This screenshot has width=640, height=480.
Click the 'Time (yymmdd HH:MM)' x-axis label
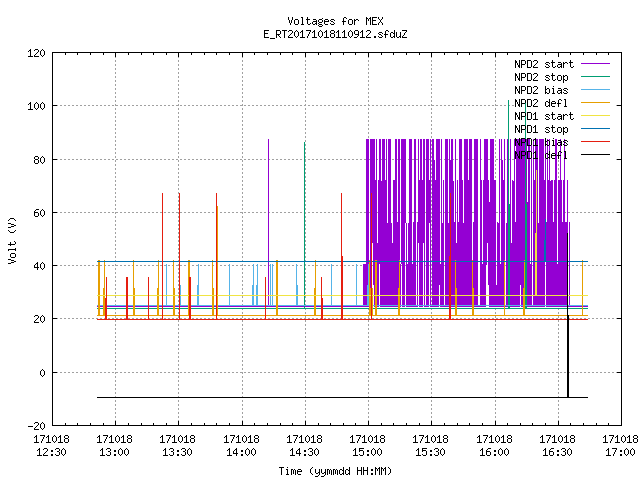[x=335, y=471]
